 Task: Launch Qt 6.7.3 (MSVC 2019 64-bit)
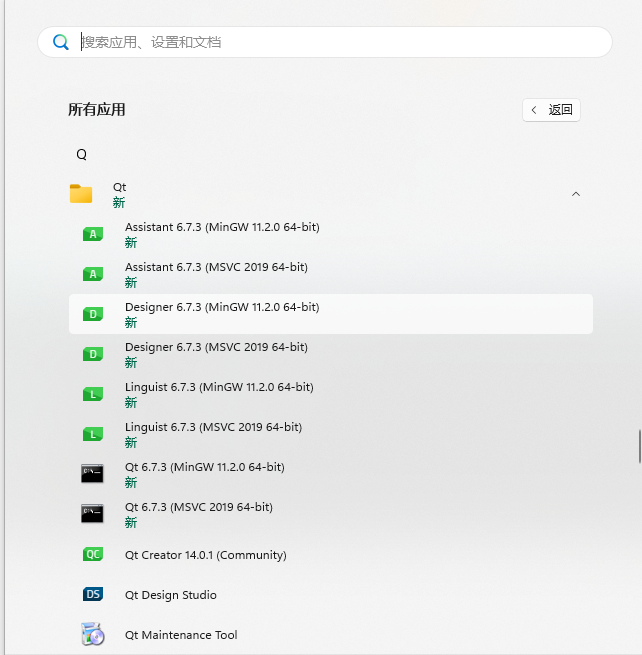(331, 514)
